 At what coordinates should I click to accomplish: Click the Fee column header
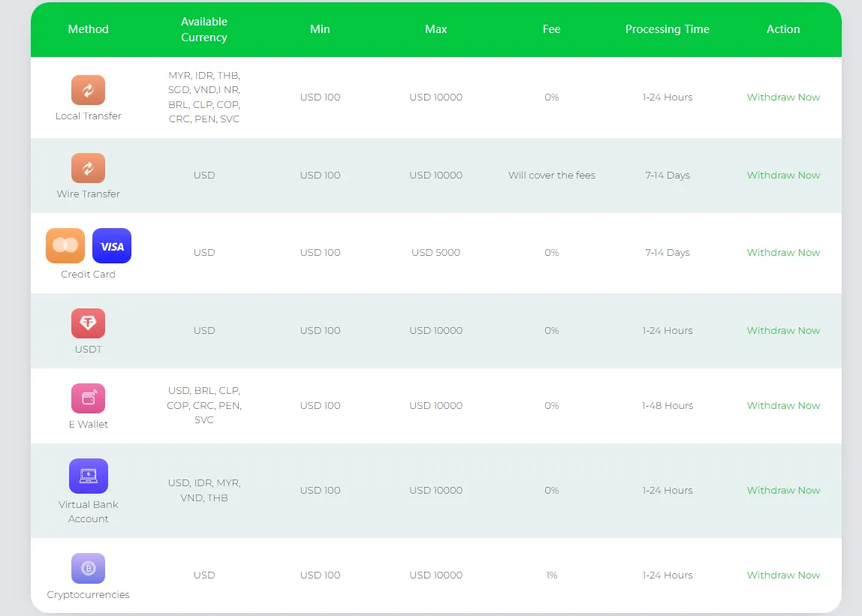(551, 29)
